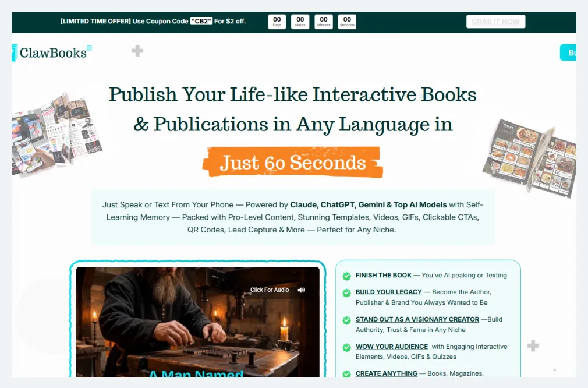Click the magazine collage image at left
Screen dimensions: 588x388
coord(56,134)
